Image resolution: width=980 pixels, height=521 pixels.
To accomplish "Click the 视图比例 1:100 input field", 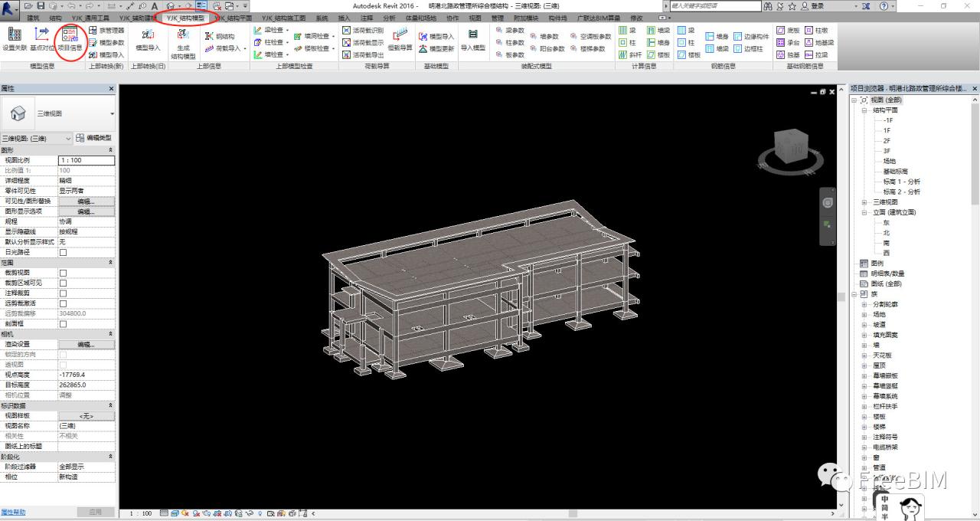I will (86, 161).
